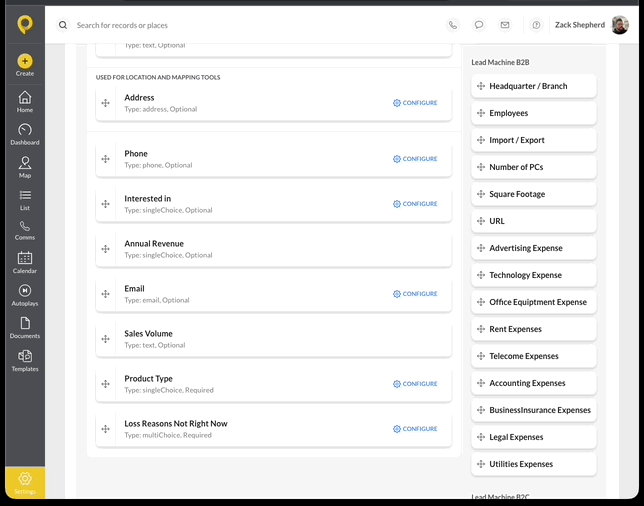
Task: Go to Calendar in the sidebar
Action: coord(25,263)
